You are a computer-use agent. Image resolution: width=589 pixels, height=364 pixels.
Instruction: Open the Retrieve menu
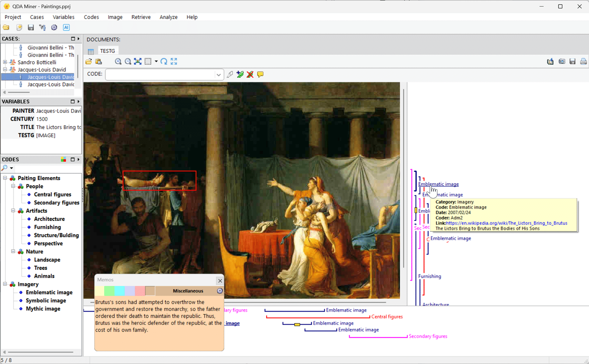pos(141,17)
